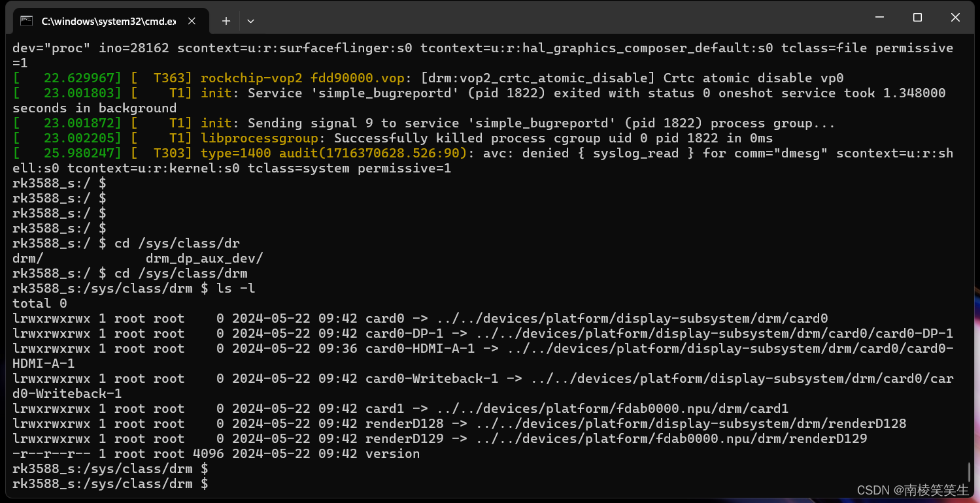This screenshot has height=503, width=980.
Task: Click 'type=1400' audit log text
Action: 235,153
